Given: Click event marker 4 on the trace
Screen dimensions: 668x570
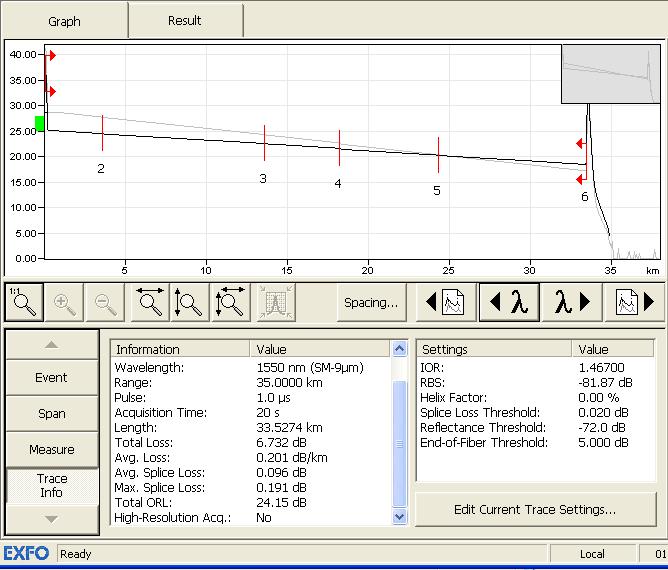Looking at the screenshot, I should coord(339,148).
